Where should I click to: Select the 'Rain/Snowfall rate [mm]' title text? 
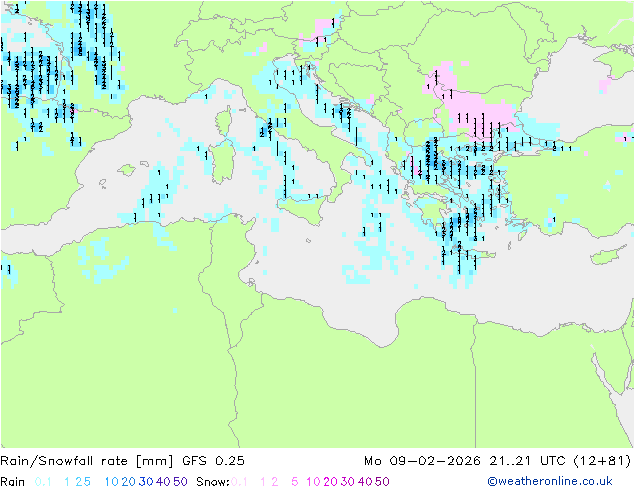pos(87,461)
